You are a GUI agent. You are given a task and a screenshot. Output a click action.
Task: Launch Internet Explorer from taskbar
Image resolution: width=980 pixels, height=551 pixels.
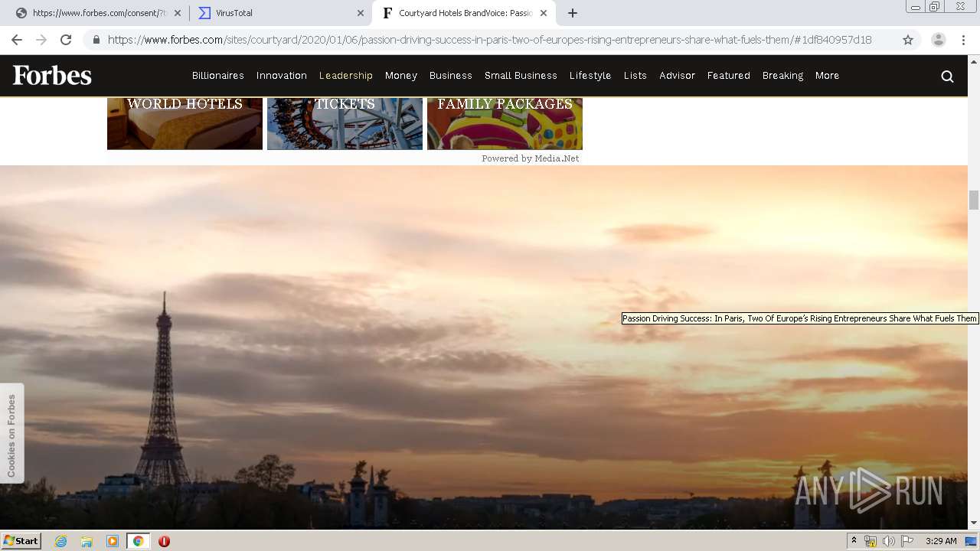coord(61,541)
